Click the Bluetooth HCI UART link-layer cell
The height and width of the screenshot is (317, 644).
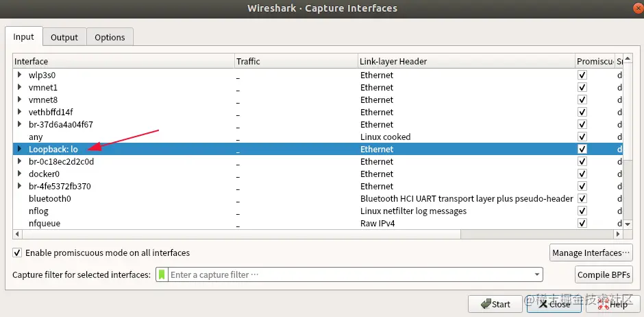point(467,198)
